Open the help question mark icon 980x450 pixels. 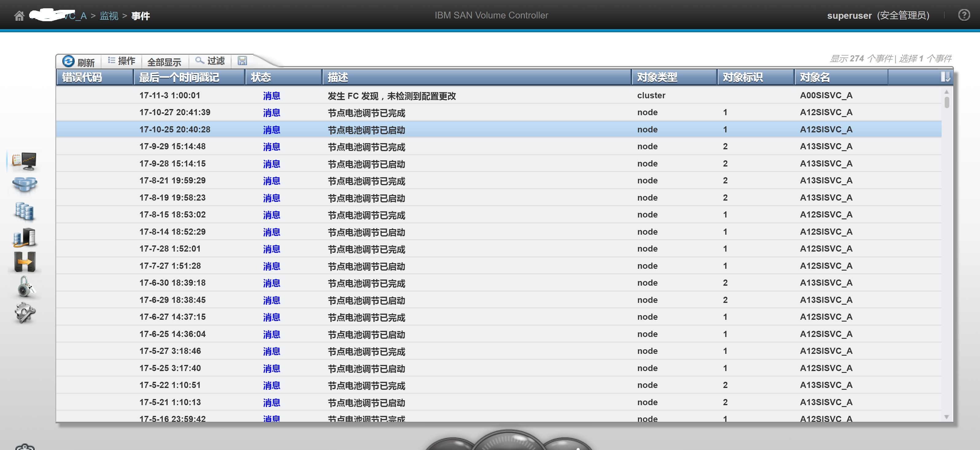(964, 15)
